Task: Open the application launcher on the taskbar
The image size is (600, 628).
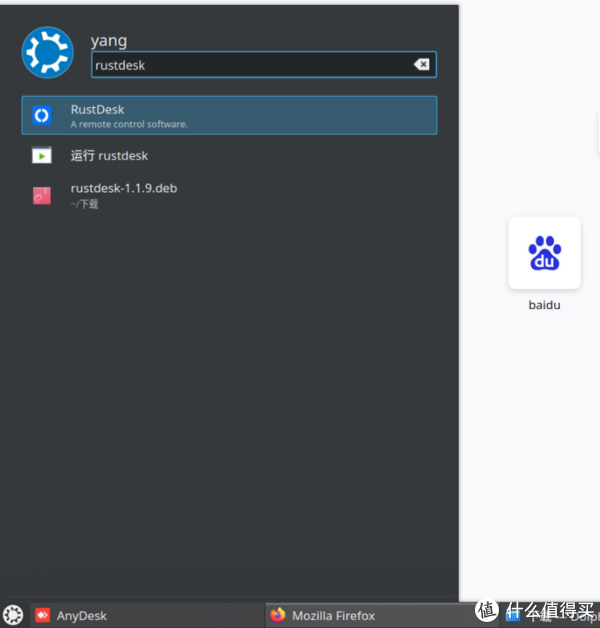Action: [13, 615]
